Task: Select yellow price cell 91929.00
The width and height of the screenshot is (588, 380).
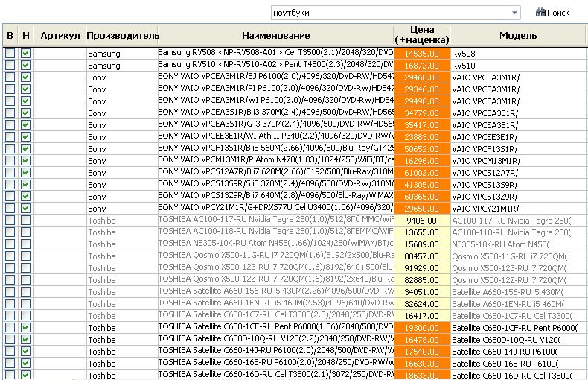Action: tap(422, 268)
